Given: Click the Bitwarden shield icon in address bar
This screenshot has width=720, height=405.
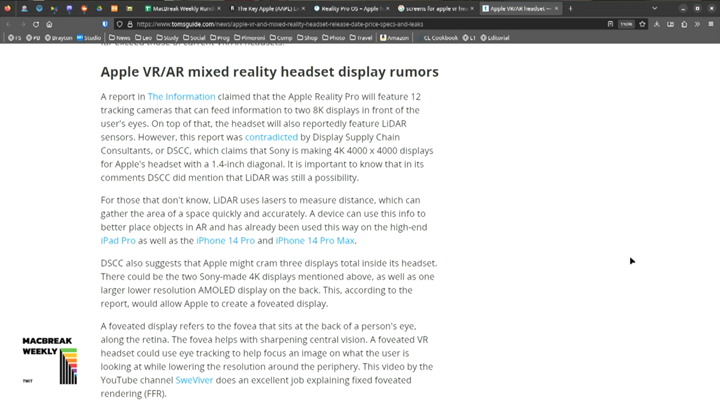Looking at the screenshot, I should click(x=106, y=24).
